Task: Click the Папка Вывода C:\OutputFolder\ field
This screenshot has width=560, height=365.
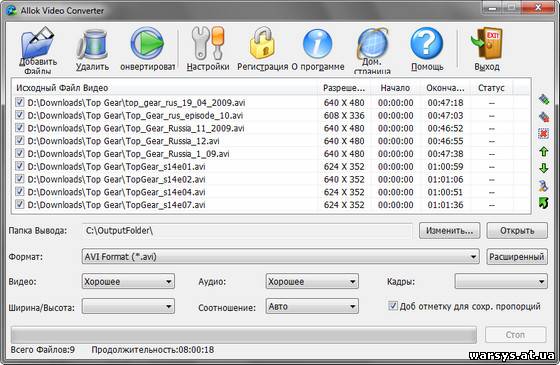Action: [247, 231]
